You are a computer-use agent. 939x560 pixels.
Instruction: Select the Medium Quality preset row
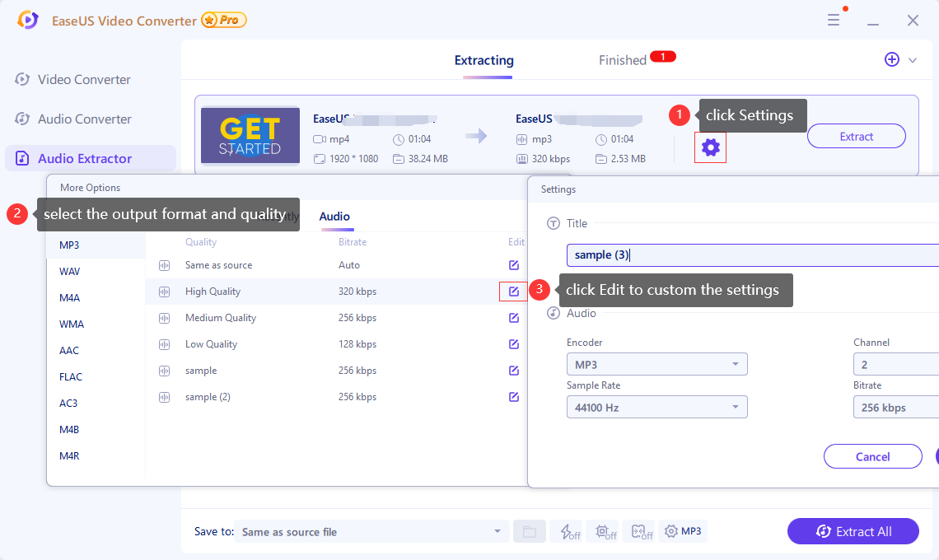tap(336, 318)
